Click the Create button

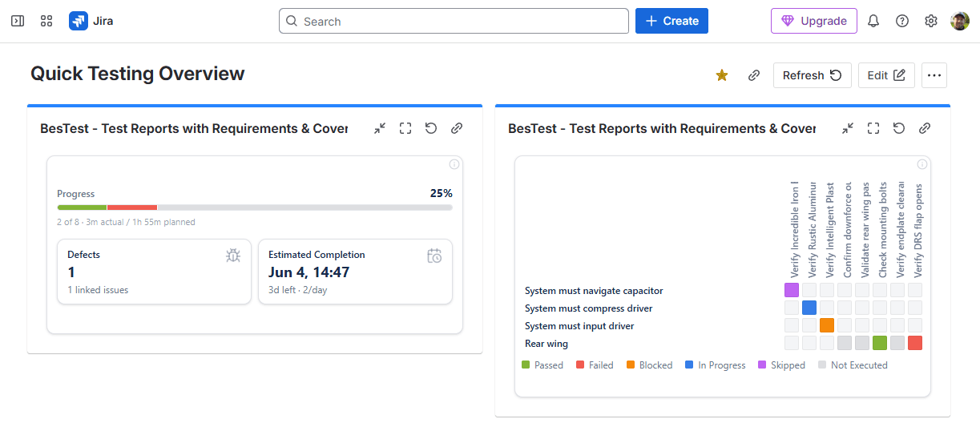(x=671, y=21)
